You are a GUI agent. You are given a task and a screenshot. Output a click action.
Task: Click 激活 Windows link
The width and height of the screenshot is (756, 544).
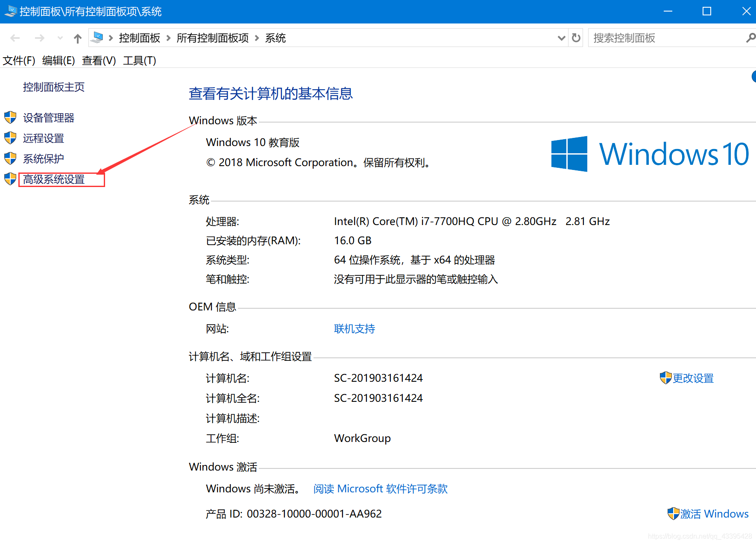pyautogui.click(x=714, y=514)
